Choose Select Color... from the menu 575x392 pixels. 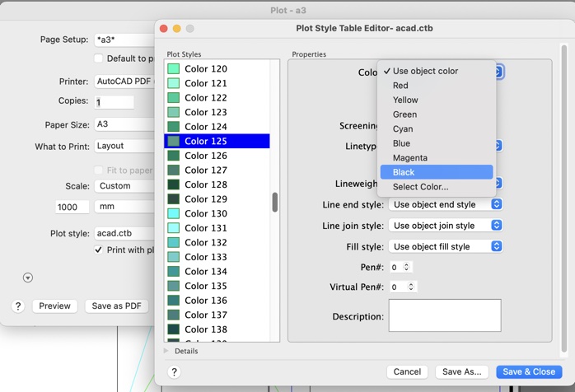(420, 187)
